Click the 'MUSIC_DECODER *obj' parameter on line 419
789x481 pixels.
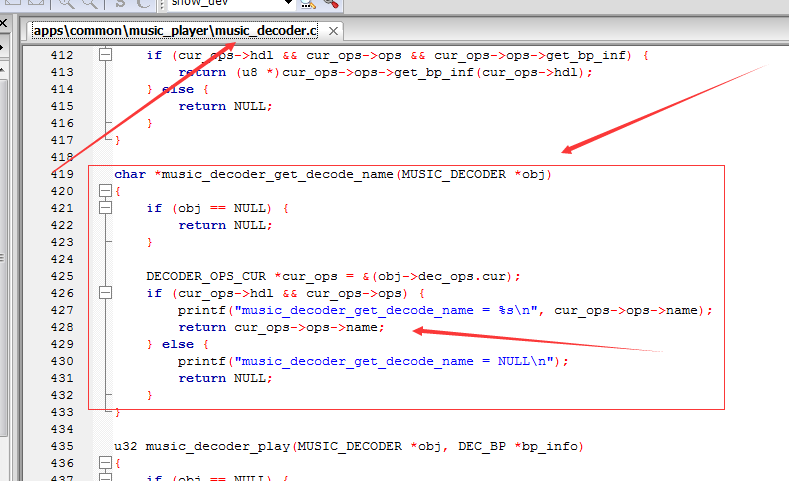coord(473,175)
